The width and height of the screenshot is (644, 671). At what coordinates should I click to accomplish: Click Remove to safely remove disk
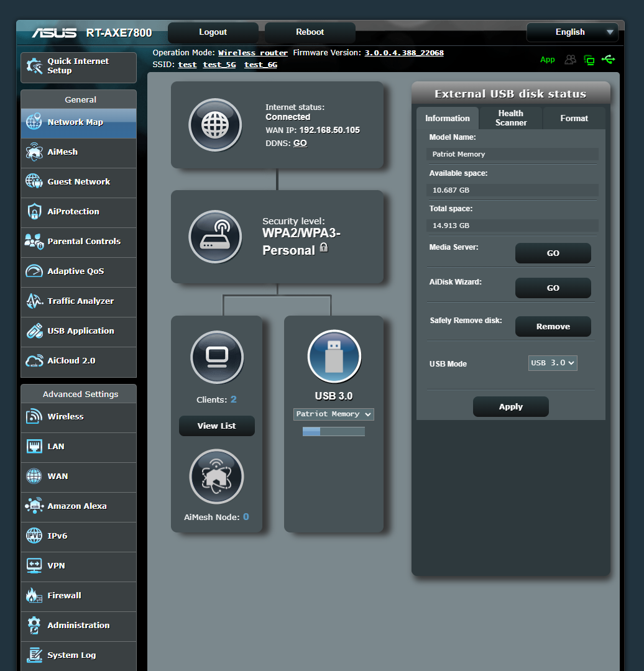click(x=553, y=327)
